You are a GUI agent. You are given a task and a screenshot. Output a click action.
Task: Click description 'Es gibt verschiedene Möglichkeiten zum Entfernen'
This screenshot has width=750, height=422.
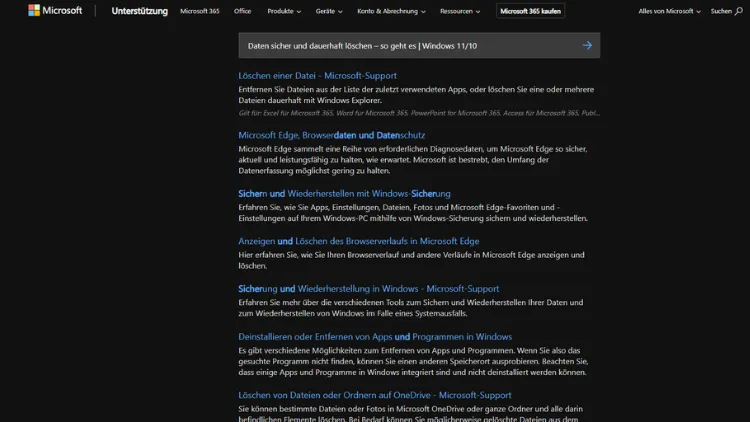pos(413,361)
